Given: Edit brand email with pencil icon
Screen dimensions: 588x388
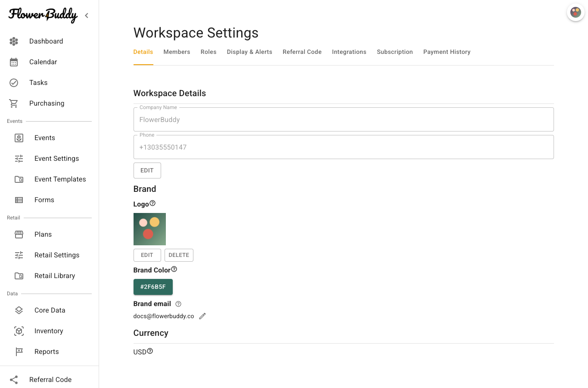Looking at the screenshot, I should pyautogui.click(x=202, y=316).
